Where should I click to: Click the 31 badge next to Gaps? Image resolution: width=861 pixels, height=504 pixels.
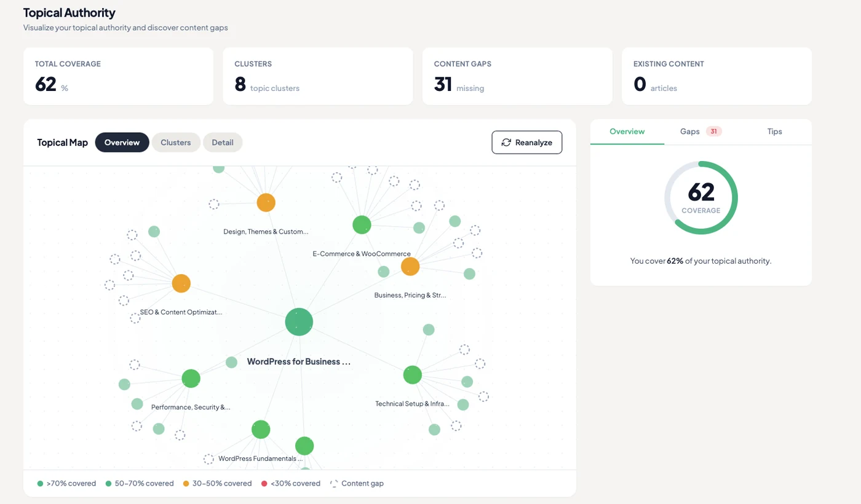coord(713,132)
